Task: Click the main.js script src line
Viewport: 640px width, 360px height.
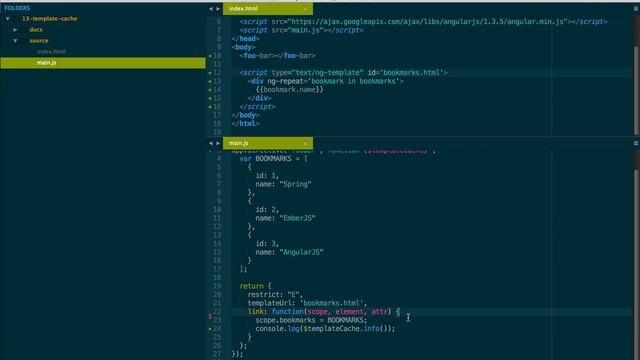Action: pyautogui.click(x=301, y=30)
